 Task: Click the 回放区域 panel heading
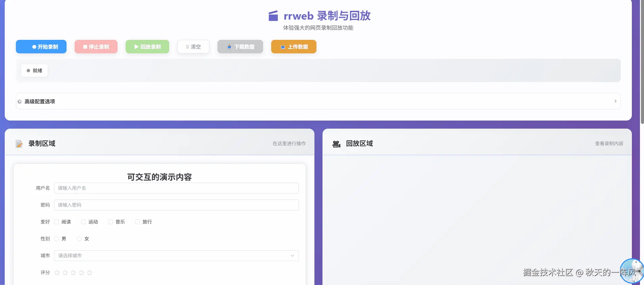click(359, 144)
